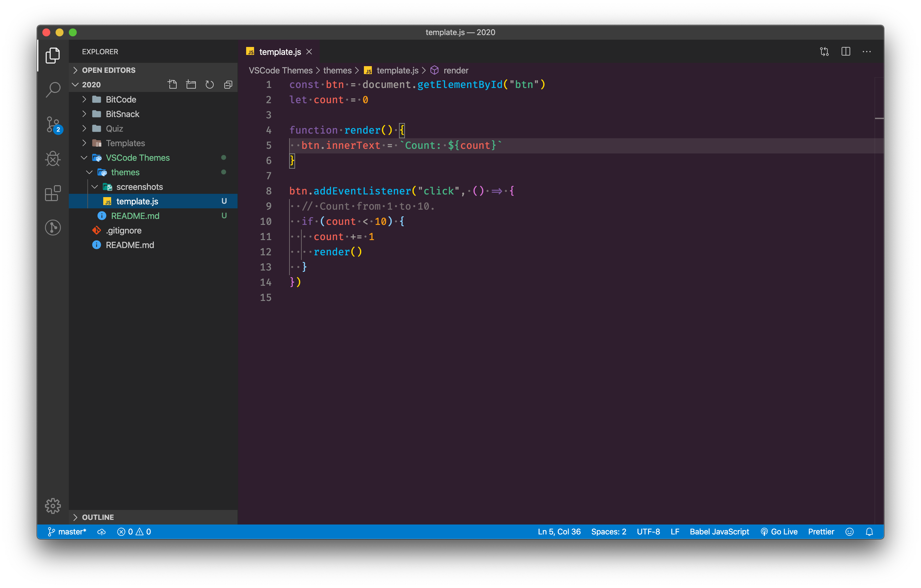Viewport: 921px width, 588px height.
Task: Click the master branch indicator
Action: pyautogui.click(x=67, y=531)
